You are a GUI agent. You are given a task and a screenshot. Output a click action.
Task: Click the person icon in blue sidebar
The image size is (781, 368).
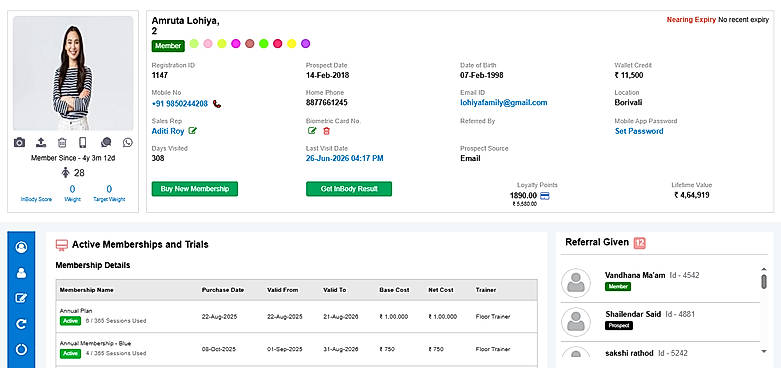coord(21,273)
